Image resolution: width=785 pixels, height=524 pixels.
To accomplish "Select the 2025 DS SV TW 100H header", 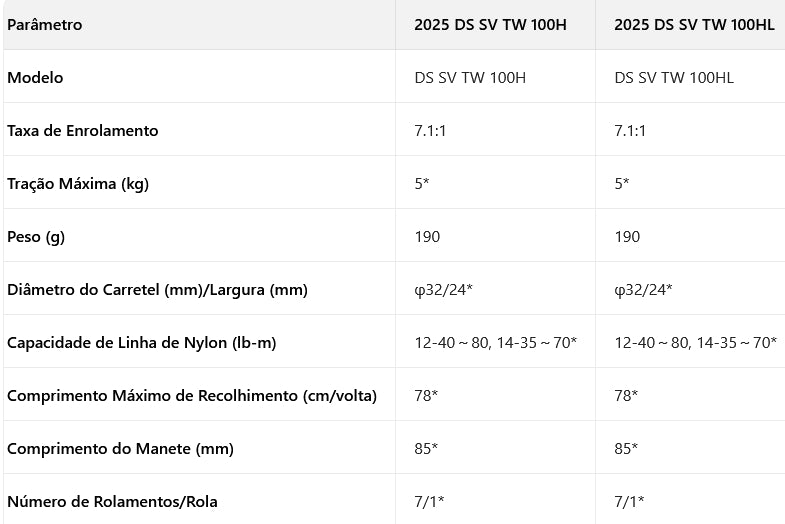I will click(490, 24).
